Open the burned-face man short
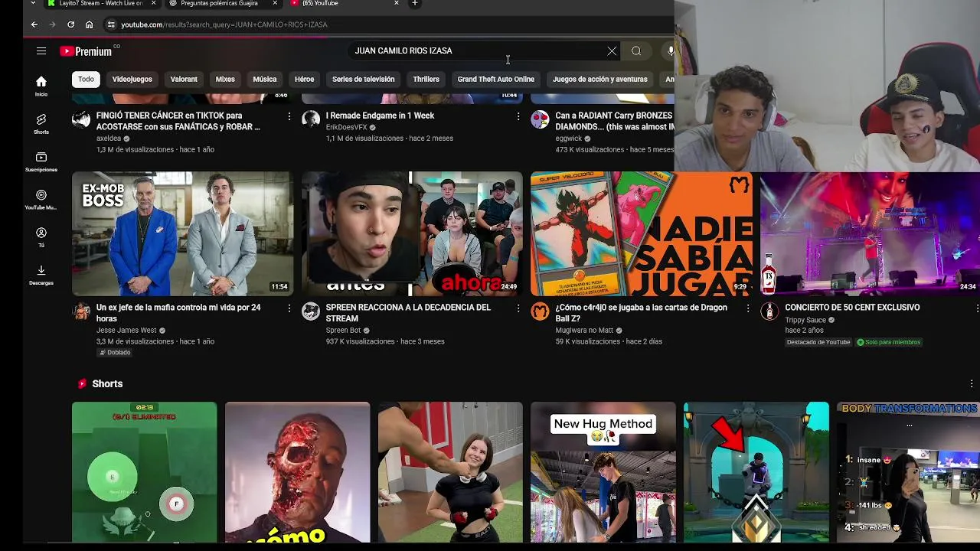 coord(298,472)
